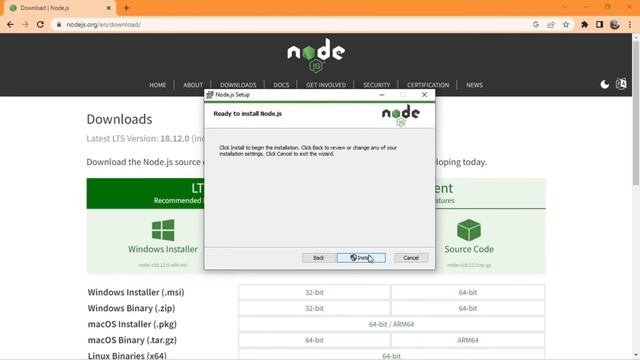This screenshot has height=360, width=640.
Task: Close the Node.js Setup dialog with X
Action: coord(424,95)
